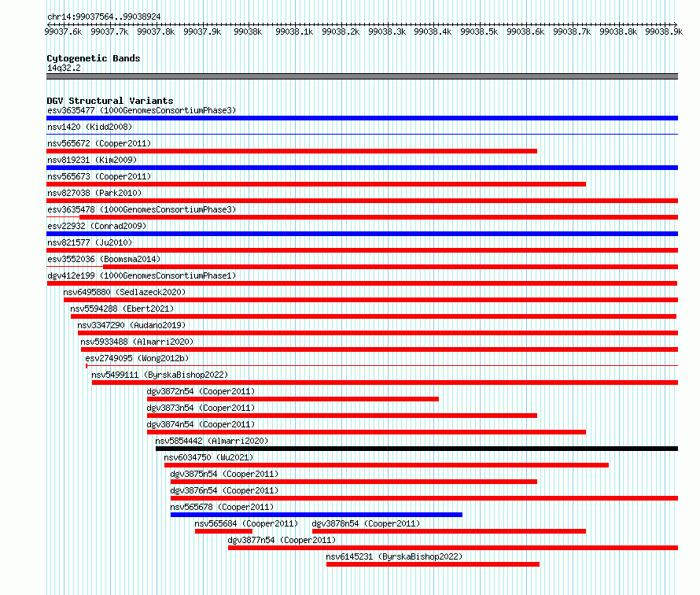The height and width of the screenshot is (595, 700).
Task: Open esv22932 (Conrad2009) variant label
Action: [97, 226]
